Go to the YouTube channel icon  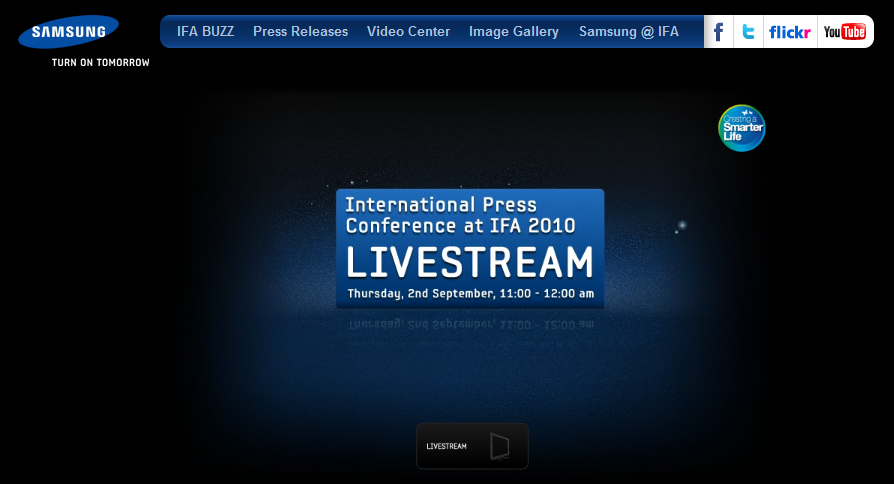[x=844, y=32]
